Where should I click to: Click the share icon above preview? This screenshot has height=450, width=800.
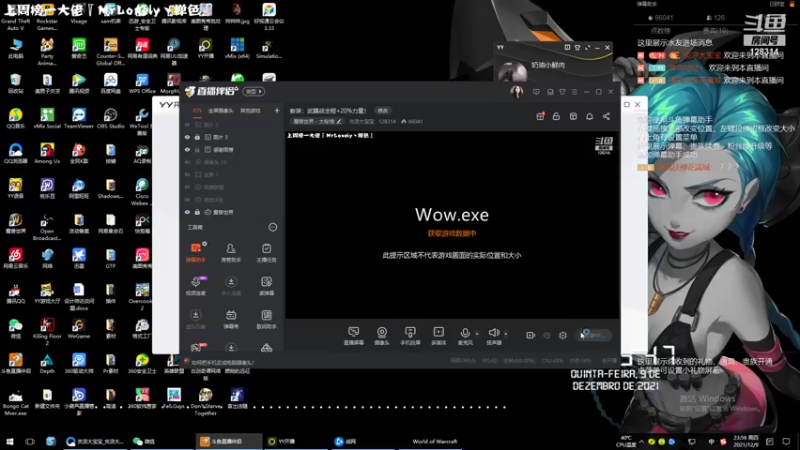(x=606, y=116)
